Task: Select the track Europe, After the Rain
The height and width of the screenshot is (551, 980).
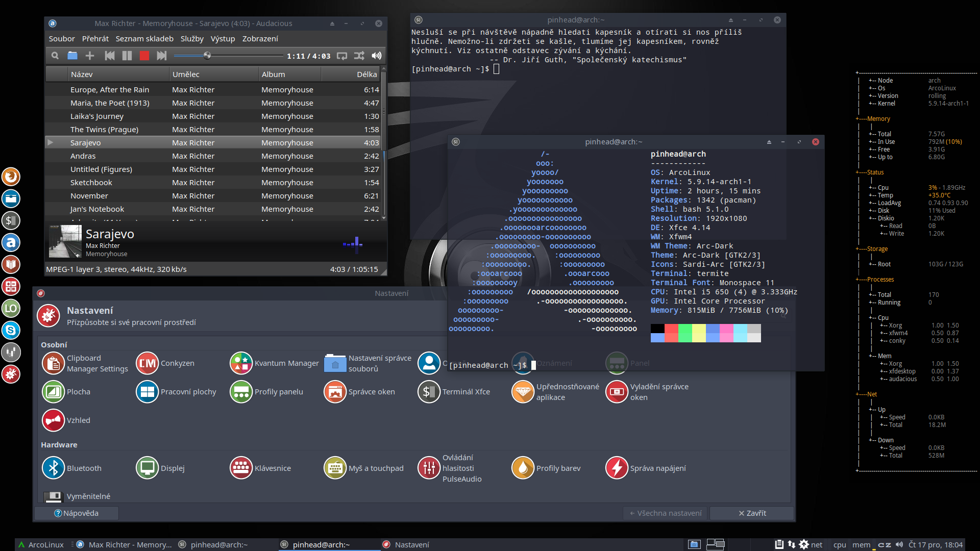Action: point(213,90)
